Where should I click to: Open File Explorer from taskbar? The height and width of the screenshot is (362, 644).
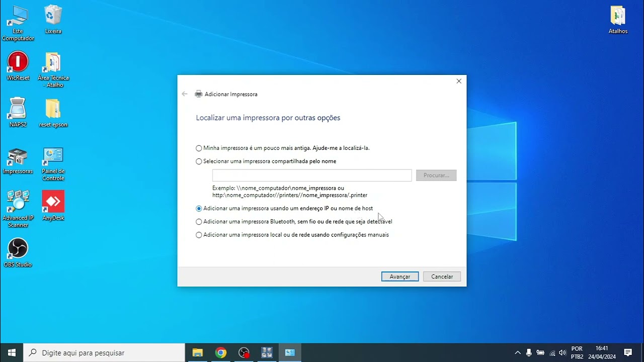197,352
